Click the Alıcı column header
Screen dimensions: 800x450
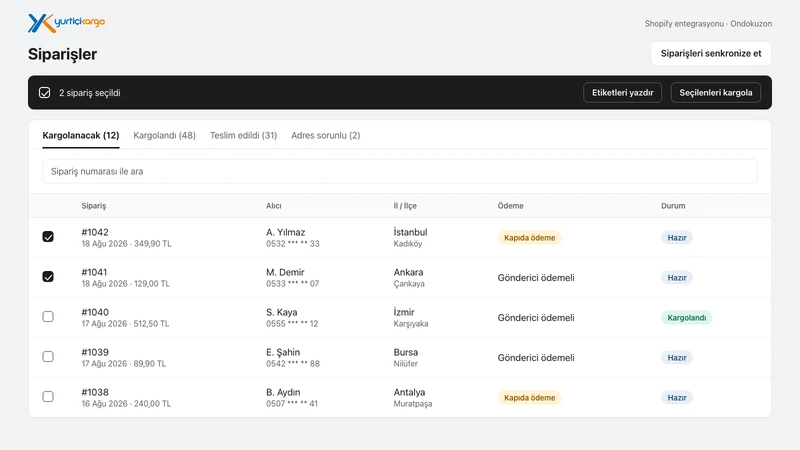coord(273,206)
